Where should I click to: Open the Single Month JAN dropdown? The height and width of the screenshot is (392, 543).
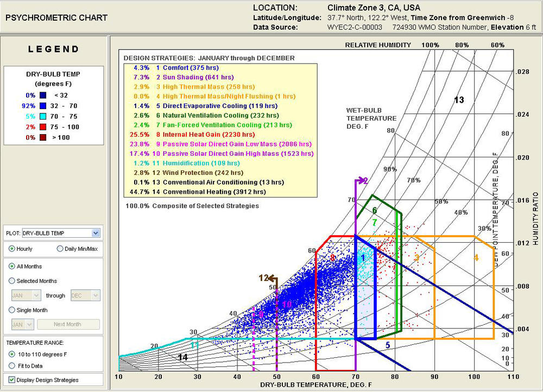coord(22,325)
